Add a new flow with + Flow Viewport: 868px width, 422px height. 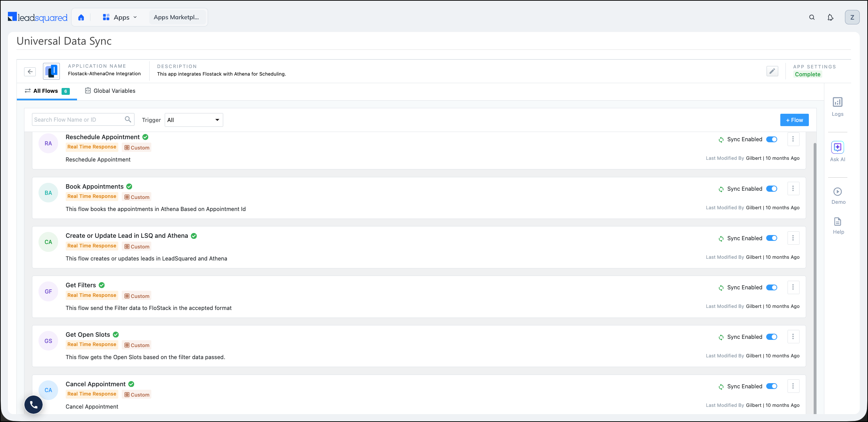point(794,120)
